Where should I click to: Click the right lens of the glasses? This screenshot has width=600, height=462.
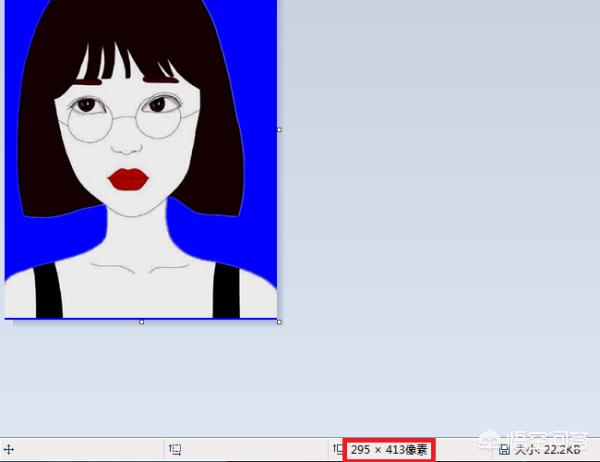coord(160,119)
